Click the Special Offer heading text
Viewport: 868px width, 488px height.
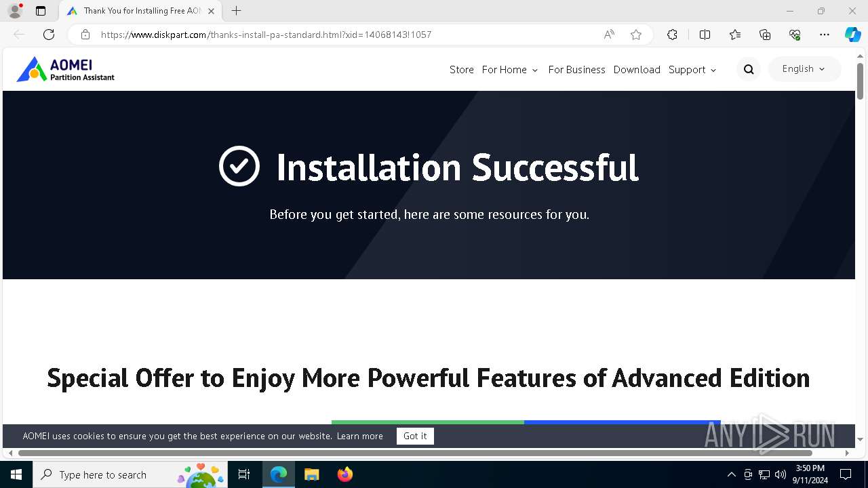coord(429,378)
